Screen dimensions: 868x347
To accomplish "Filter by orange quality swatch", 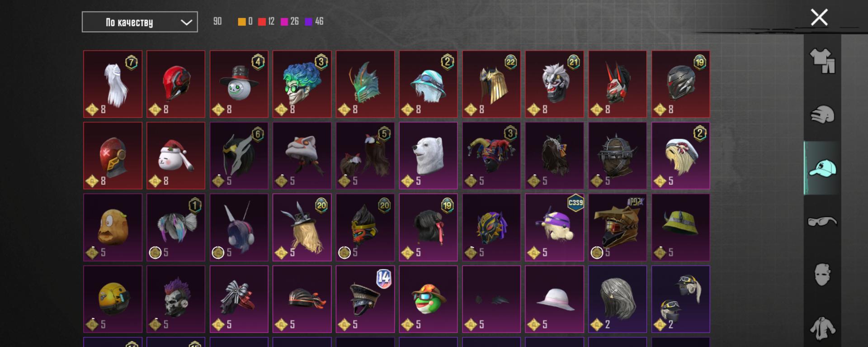I will click(x=242, y=22).
